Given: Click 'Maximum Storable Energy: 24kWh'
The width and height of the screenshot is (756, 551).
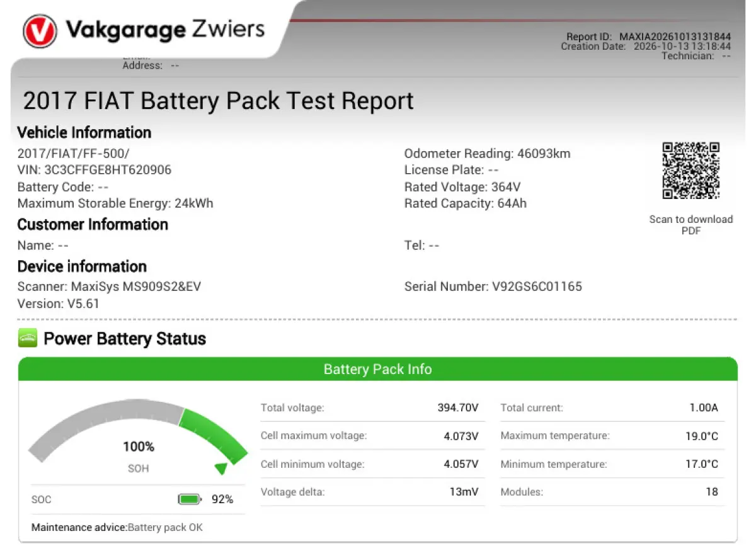Looking at the screenshot, I should [115, 203].
